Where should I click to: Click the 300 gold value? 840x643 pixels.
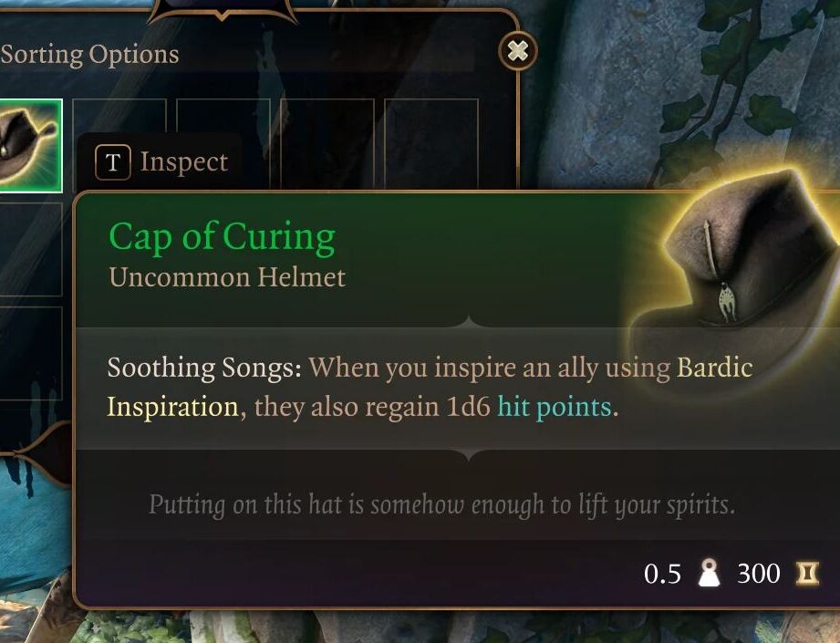[759, 574]
